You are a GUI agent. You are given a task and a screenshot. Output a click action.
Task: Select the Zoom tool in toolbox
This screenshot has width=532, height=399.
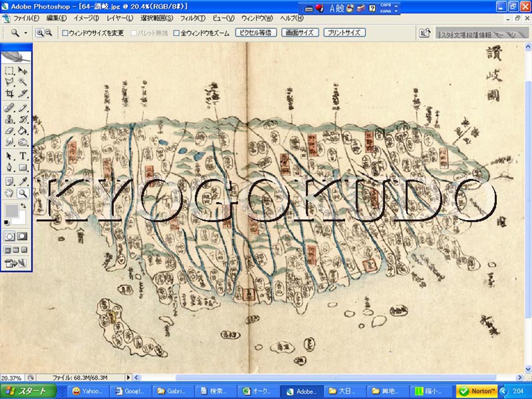[22, 193]
